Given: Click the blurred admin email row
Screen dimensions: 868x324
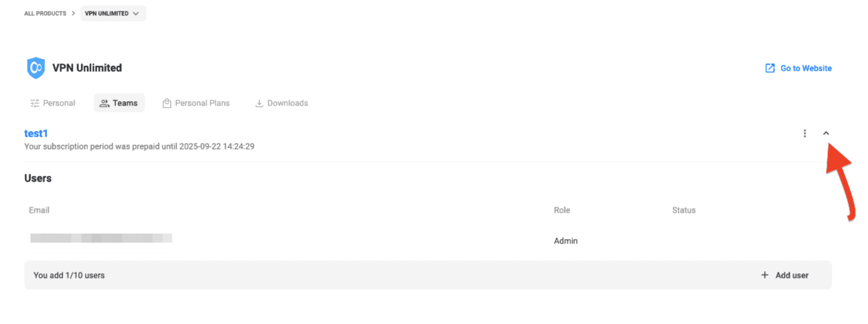Looking at the screenshot, I should coord(101,238).
